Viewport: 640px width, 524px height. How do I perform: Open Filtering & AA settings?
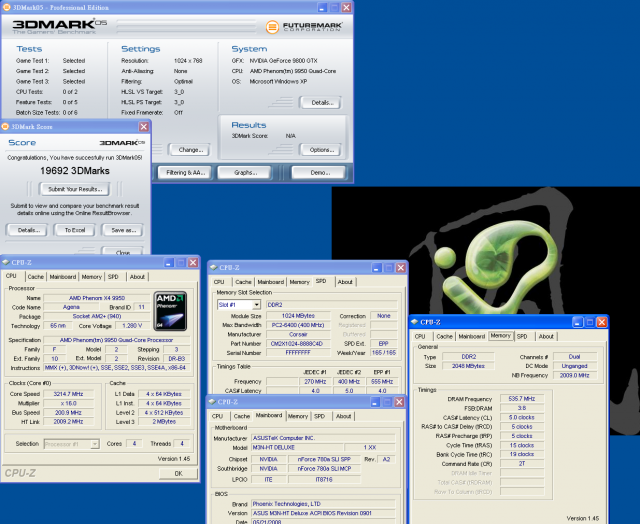(185, 173)
